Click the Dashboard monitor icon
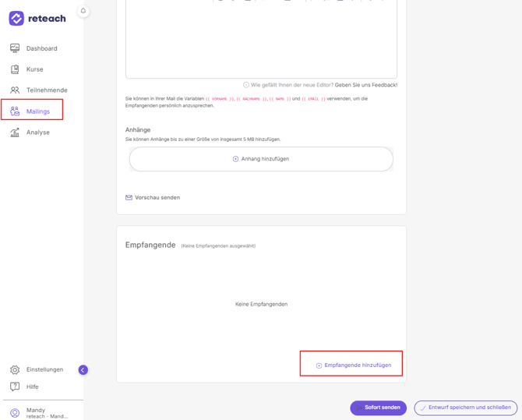Screen dimensions: 522x420 15,48
